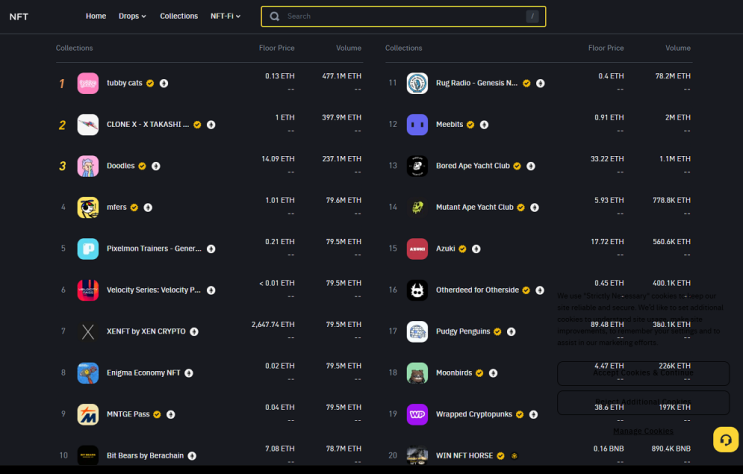743x474 pixels.
Task: Click the Ethereum chain icon beside tubby cats
Action: click(x=164, y=83)
